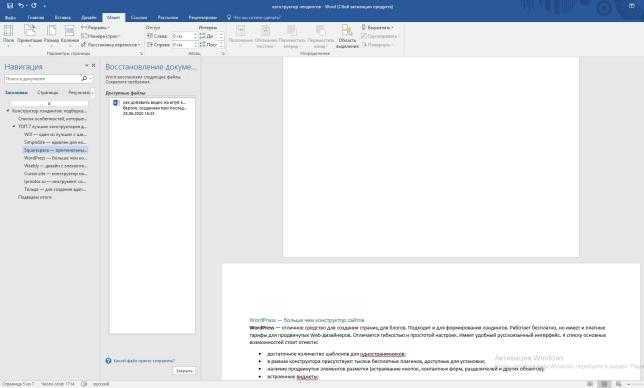Click the Undo arrow in quick access toolbar
Viewport: 644px width, 388px height.
coord(21,6)
